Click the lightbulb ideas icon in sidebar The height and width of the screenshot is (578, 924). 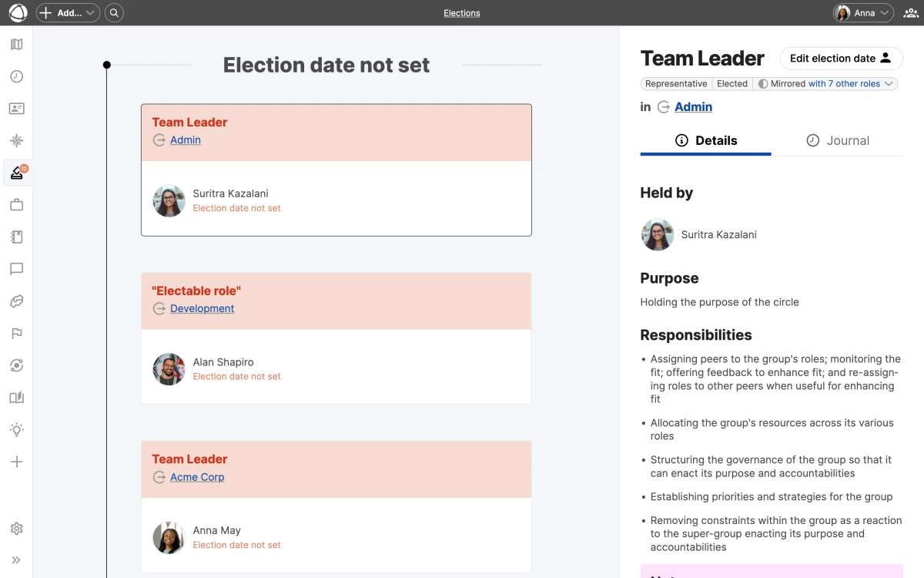(x=16, y=429)
